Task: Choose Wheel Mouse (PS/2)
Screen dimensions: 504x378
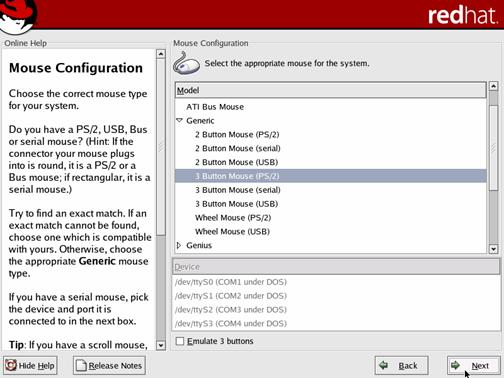Action: tap(233, 218)
